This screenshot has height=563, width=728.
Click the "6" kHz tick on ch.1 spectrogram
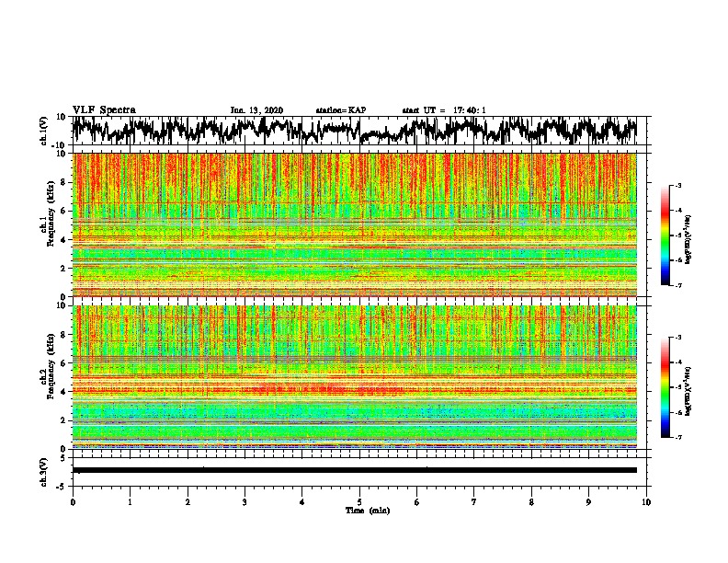pos(64,211)
